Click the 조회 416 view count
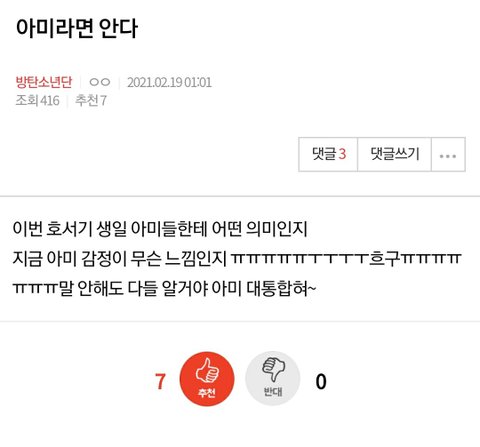The width and height of the screenshot is (480, 447). [37, 100]
